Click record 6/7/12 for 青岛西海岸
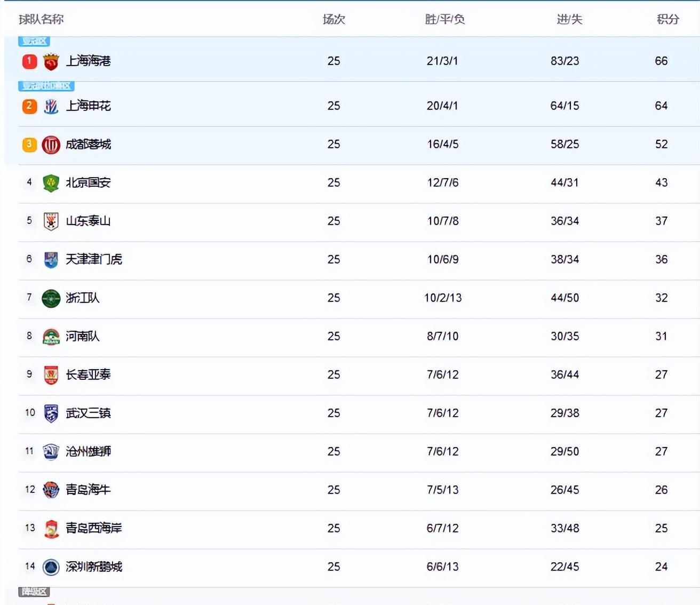The width and height of the screenshot is (700, 605). pos(443,528)
